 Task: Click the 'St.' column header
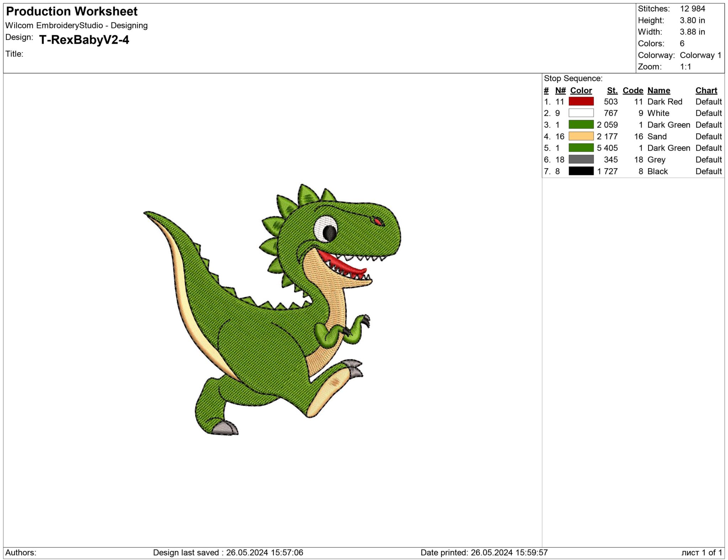coord(612,91)
